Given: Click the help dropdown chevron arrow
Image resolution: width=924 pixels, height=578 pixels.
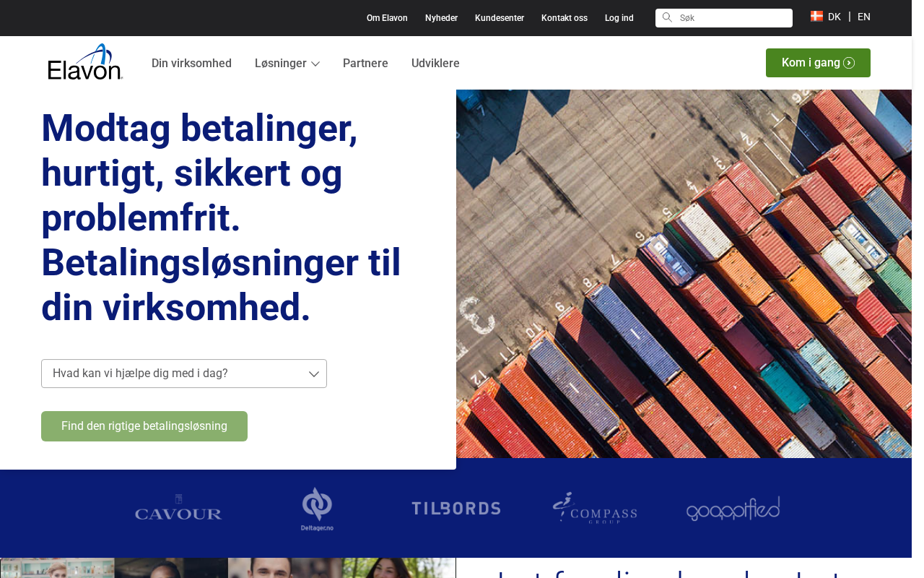Looking at the screenshot, I should pyautogui.click(x=314, y=374).
